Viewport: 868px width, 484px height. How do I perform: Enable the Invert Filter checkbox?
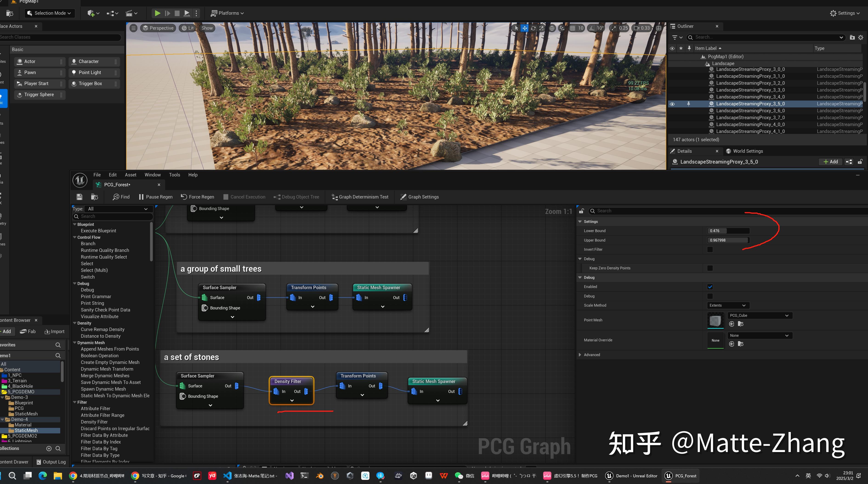[x=710, y=249]
